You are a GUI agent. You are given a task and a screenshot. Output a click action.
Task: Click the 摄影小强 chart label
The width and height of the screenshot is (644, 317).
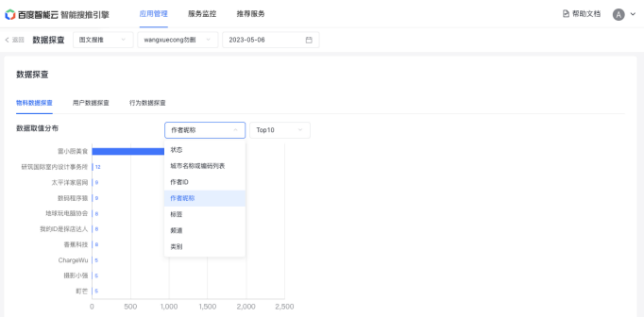tap(76, 276)
